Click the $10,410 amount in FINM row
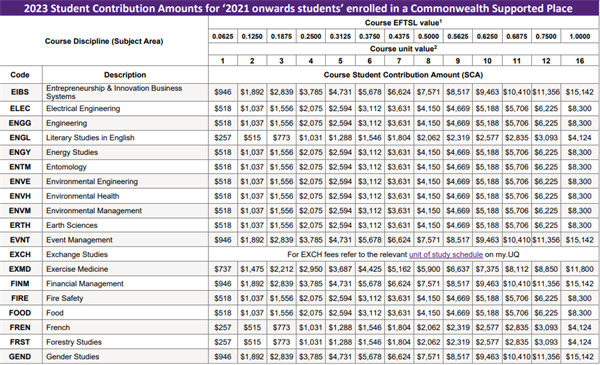The image size is (600, 365). 517,284
